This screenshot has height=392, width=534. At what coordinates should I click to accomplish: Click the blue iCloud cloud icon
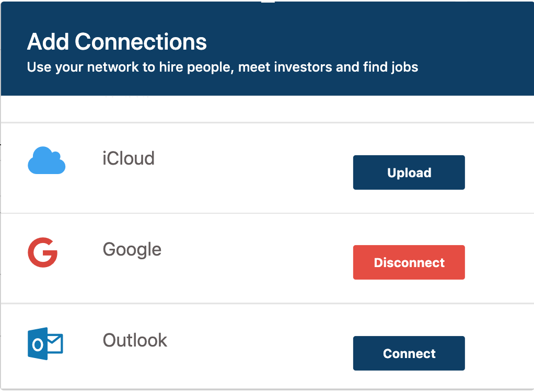(x=47, y=160)
